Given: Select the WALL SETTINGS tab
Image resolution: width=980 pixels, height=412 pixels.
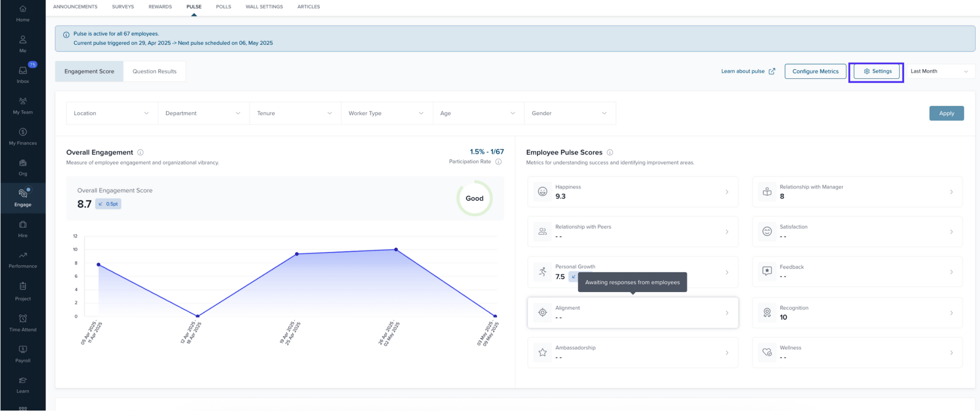Looking at the screenshot, I should [x=264, y=6].
